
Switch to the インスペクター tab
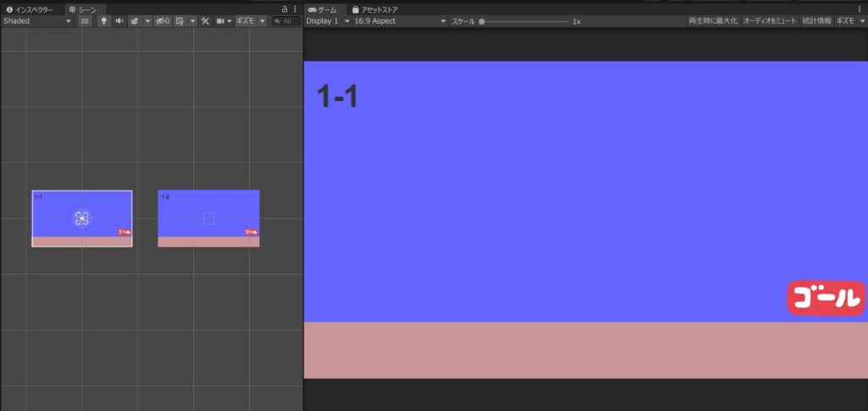click(31, 9)
